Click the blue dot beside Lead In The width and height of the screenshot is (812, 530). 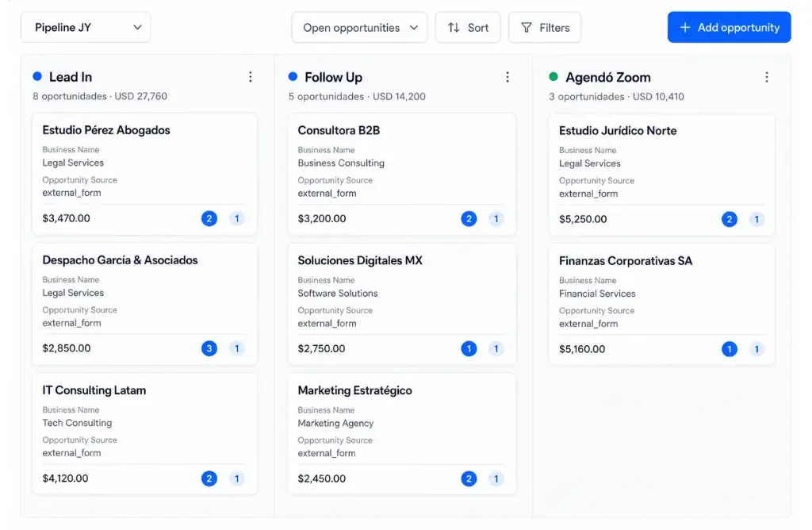[37, 77]
